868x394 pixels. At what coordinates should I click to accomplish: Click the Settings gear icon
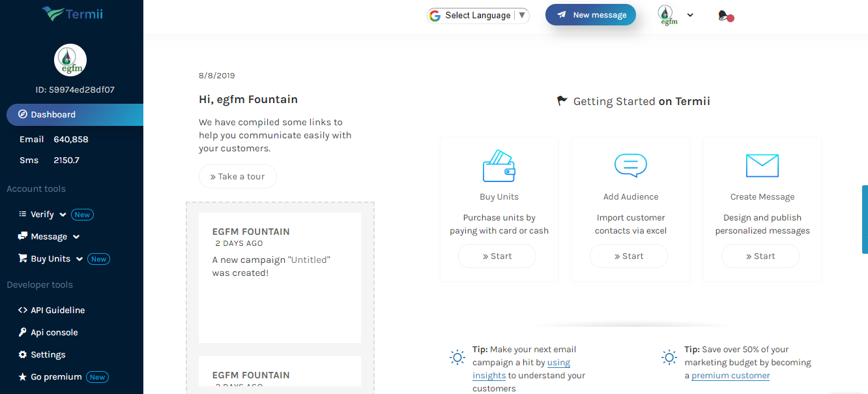(23, 355)
